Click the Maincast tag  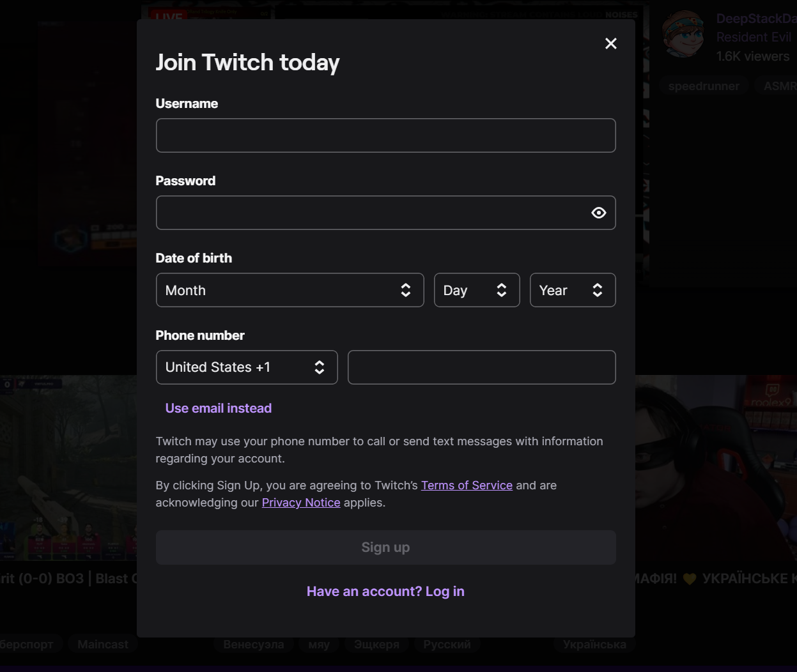[x=103, y=645]
